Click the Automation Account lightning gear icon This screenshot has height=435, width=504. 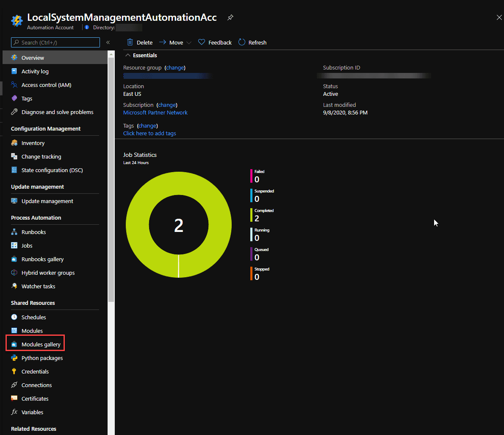click(x=17, y=21)
